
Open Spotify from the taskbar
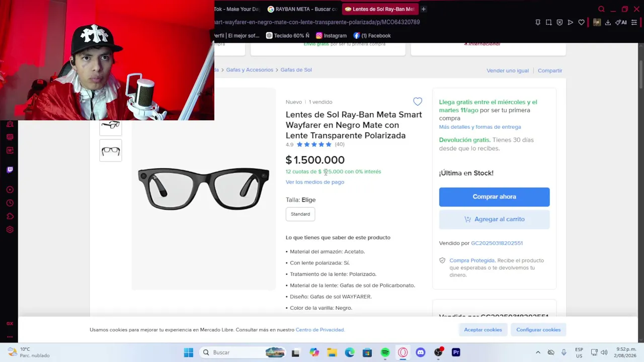coord(385,352)
